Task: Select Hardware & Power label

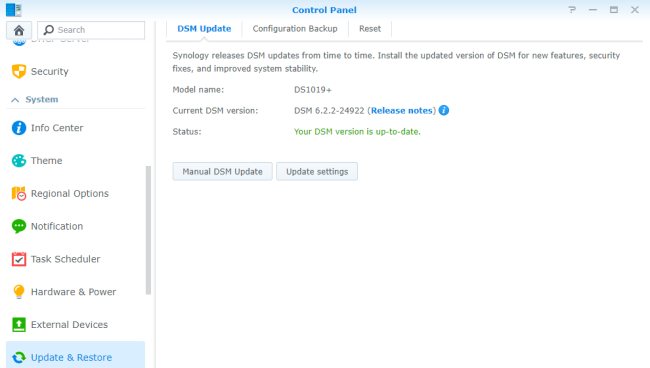Action: click(73, 292)
